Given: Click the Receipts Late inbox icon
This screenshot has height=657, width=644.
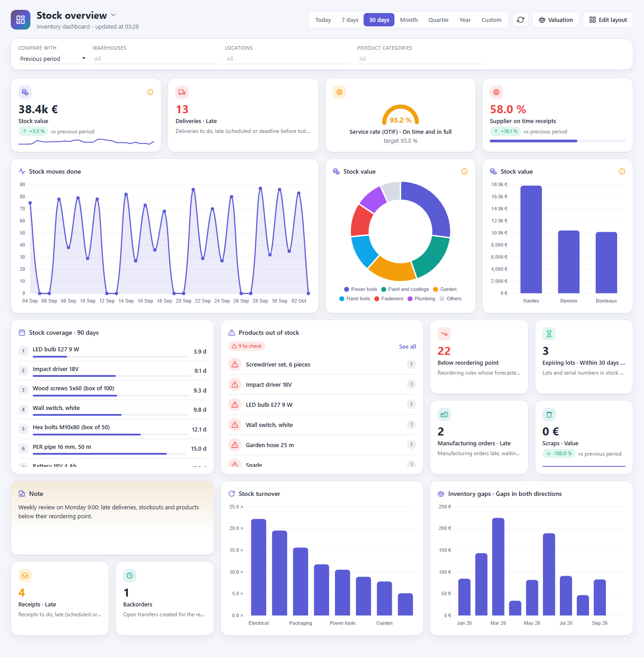Looking at the screenshot, I should click(25, 576).
